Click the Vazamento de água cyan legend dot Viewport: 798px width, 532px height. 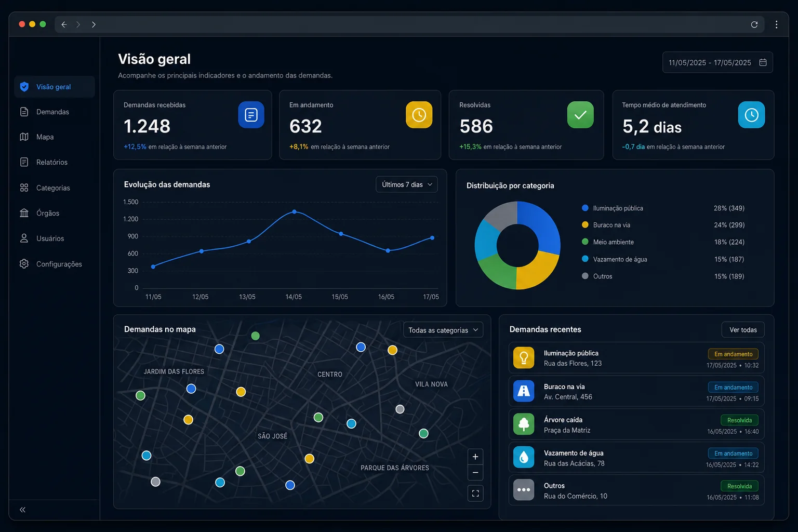point(585,259)
